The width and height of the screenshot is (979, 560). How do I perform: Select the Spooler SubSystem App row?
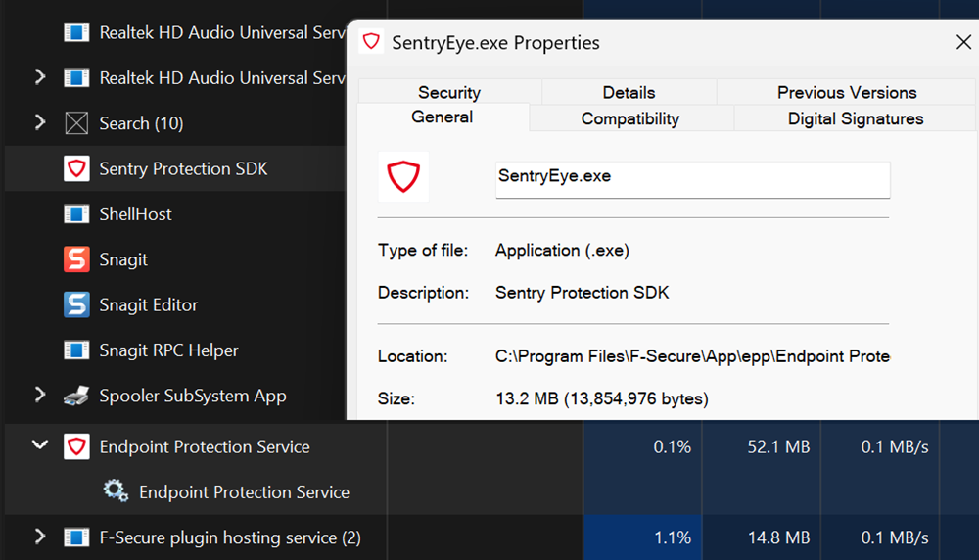click(175, 396)
